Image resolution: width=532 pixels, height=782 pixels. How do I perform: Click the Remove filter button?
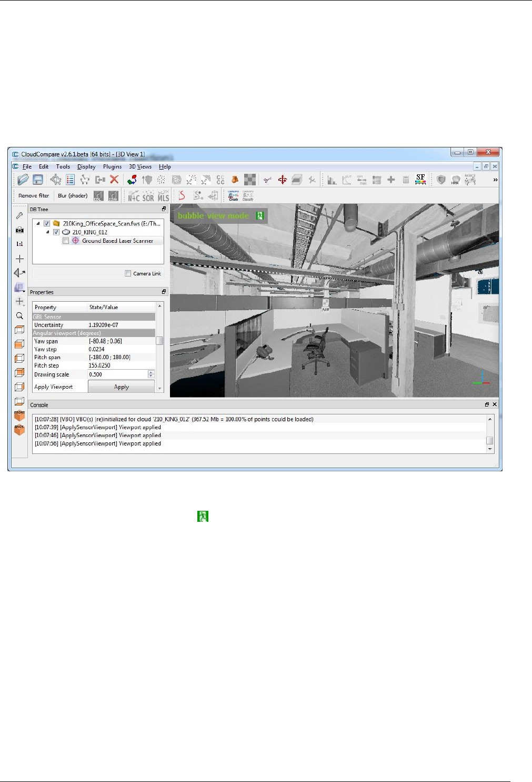point(34,196)
